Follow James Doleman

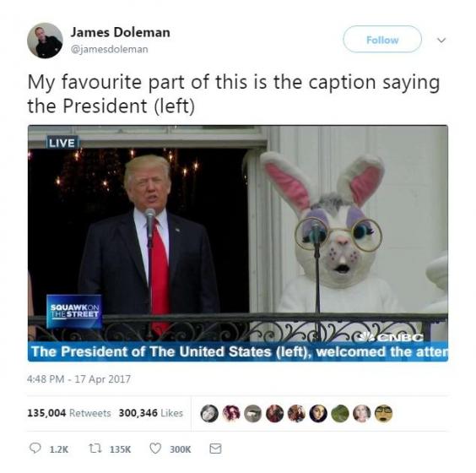[x=382, y=40]
